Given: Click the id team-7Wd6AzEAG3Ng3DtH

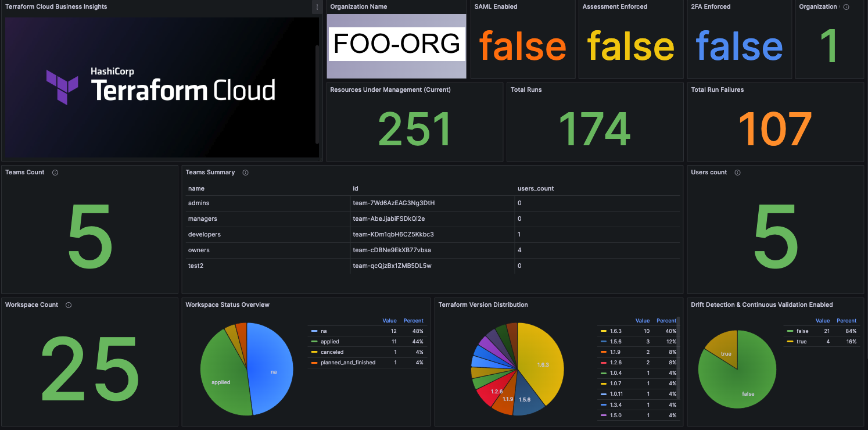Looking at the screenshot, I should 393,203.
